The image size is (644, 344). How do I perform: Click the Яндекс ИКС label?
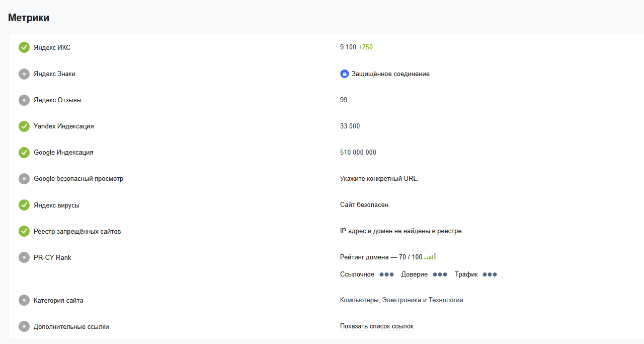52,48
